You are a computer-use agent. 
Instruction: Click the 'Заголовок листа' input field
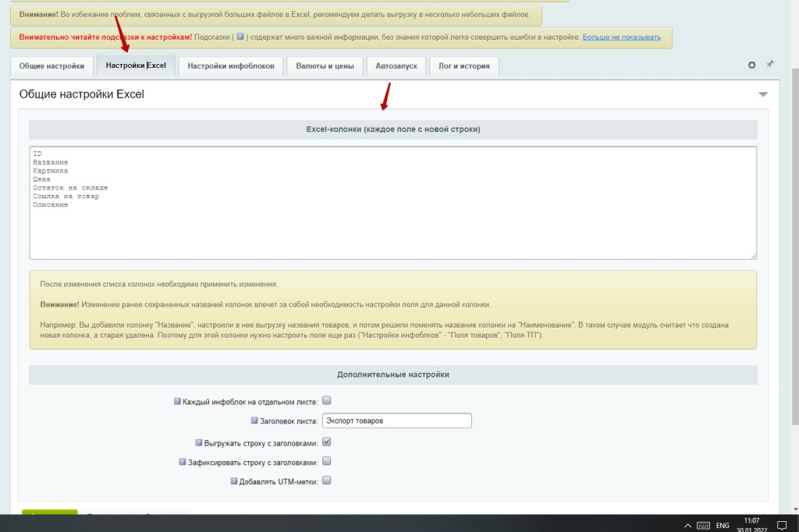[x=397, y=420]
